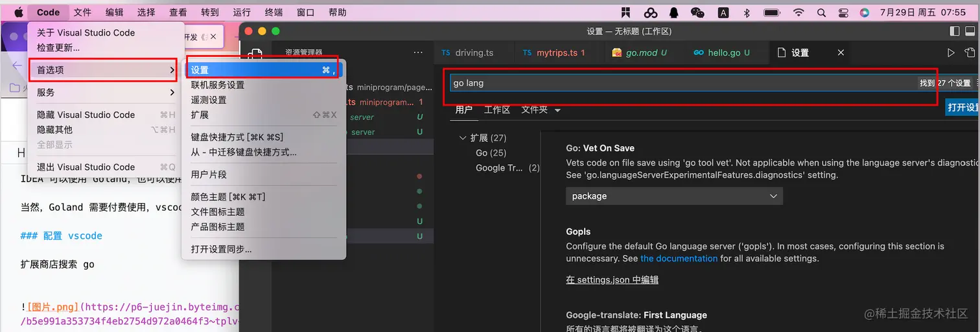980x332 pixels.
Task: Open the documentation link
Action: pos(679,258)
